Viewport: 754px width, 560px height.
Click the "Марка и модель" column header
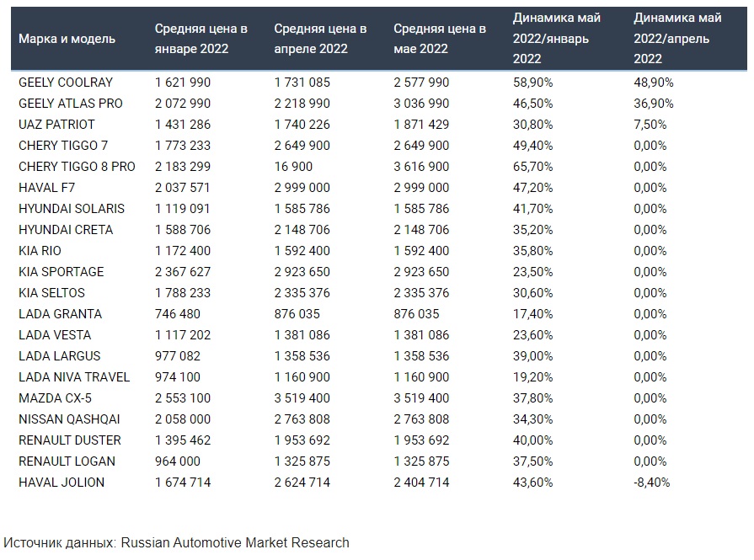(x=67, y=39)
